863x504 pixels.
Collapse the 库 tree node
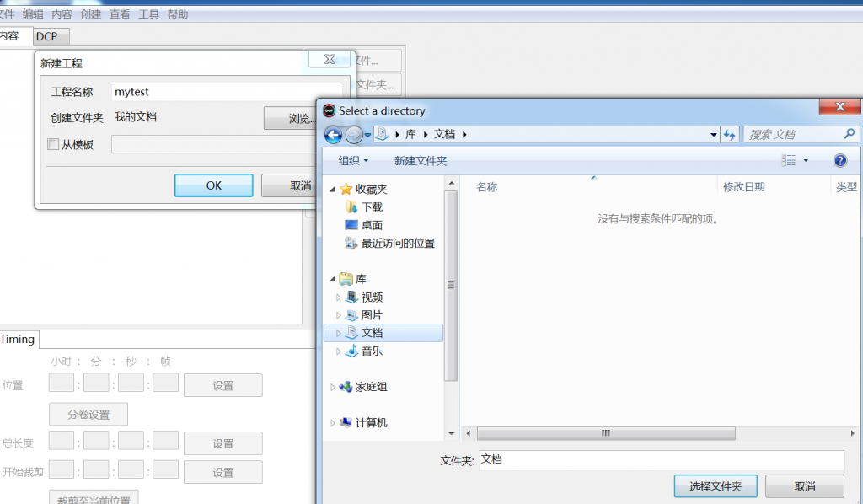click(x=334, y=278)
